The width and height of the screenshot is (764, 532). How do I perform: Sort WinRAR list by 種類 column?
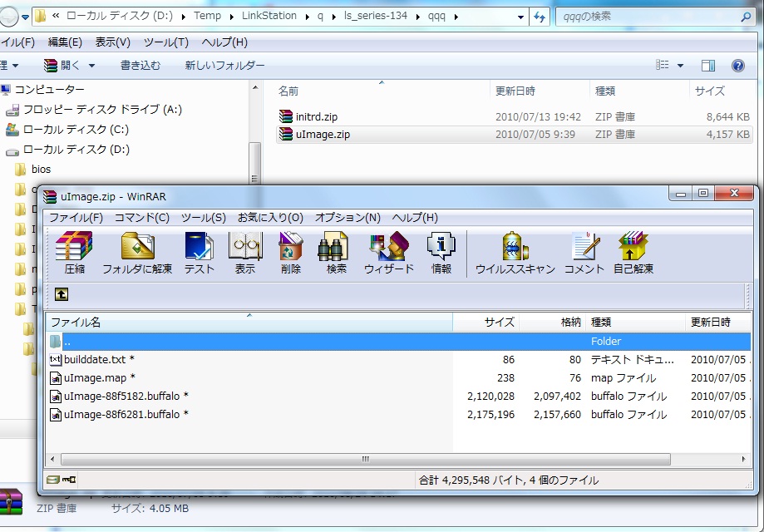635,322
